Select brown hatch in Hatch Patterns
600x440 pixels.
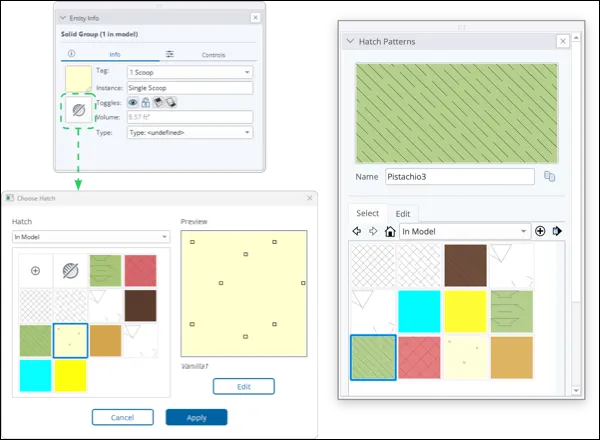click(465, 266)
